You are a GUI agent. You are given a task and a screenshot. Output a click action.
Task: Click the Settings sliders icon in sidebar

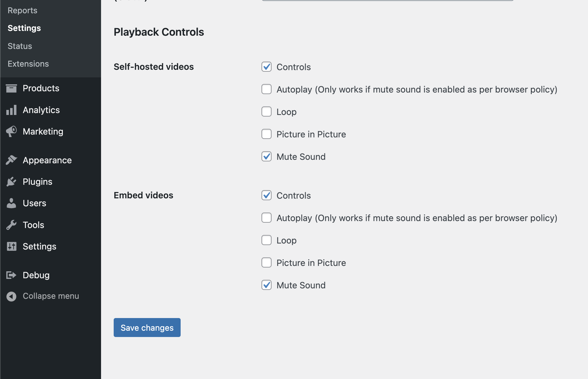pyautogui.click(x=11, y=246)
